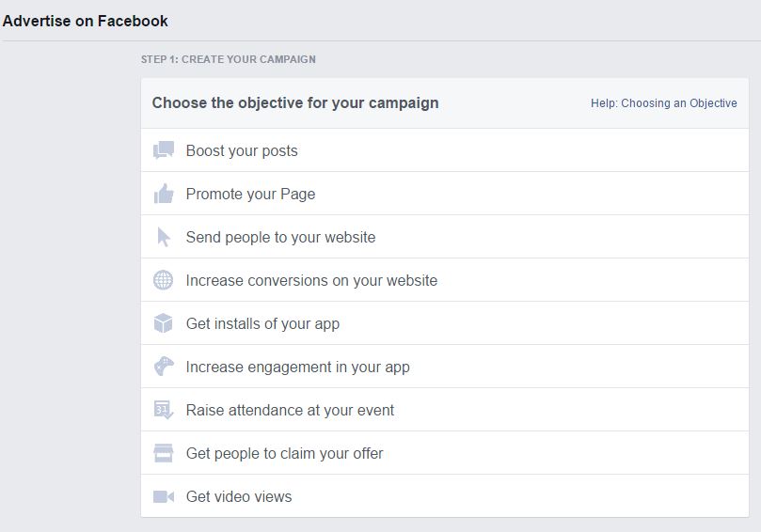Click the video camera icon for video views
Viewport: 761px width, 532px height.
point(164,496)
